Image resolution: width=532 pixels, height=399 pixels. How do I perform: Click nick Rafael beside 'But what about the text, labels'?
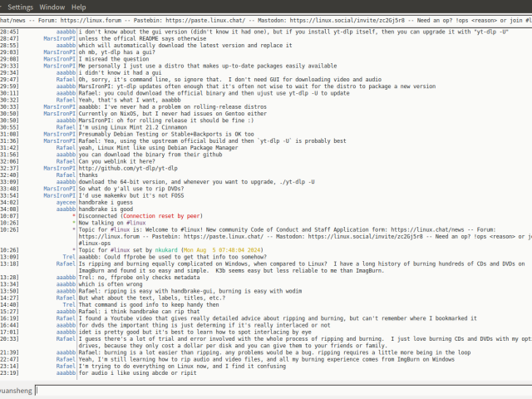(66, 298)
